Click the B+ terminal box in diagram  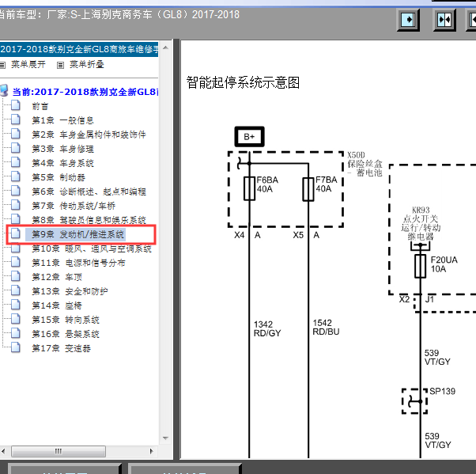click(x=249, y=137)
